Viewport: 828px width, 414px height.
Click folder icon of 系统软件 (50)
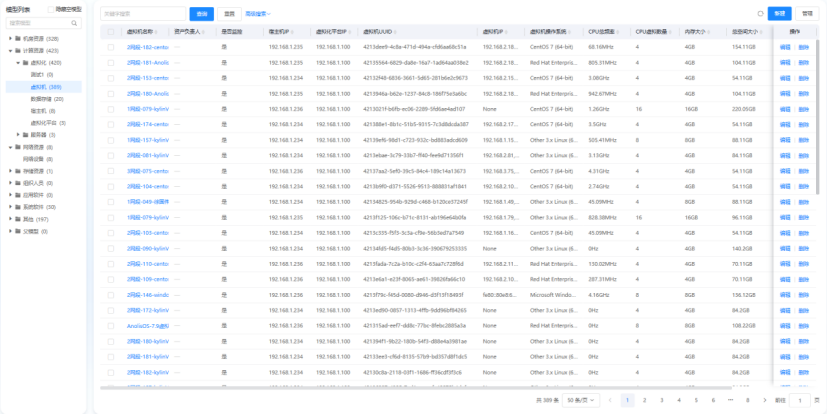(x=18, y=207)
